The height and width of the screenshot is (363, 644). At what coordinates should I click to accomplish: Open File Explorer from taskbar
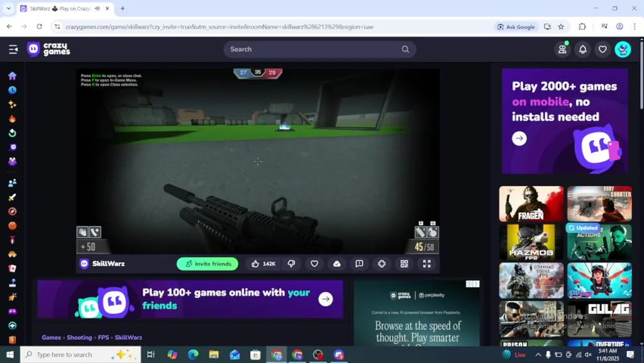point(214,354)
